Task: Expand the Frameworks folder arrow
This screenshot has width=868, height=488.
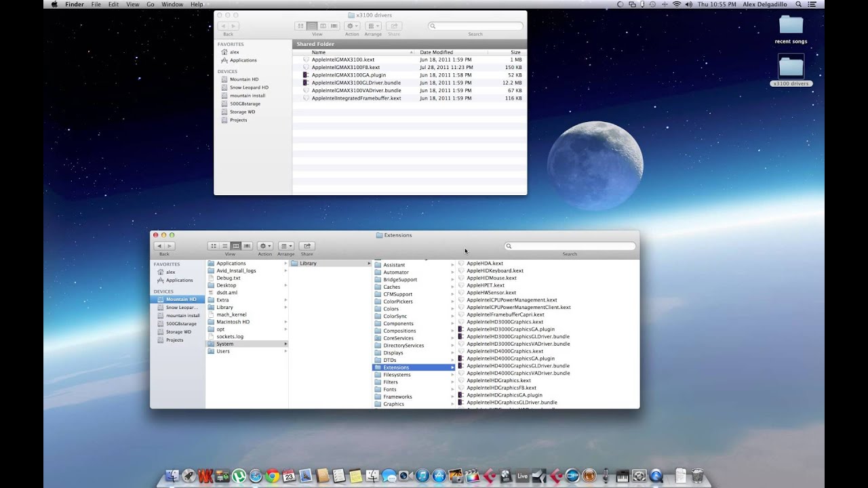Action: tap(452, 396)
